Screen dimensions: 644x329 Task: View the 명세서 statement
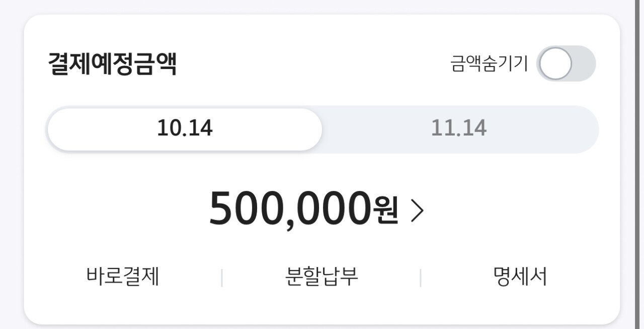point(520,277)
